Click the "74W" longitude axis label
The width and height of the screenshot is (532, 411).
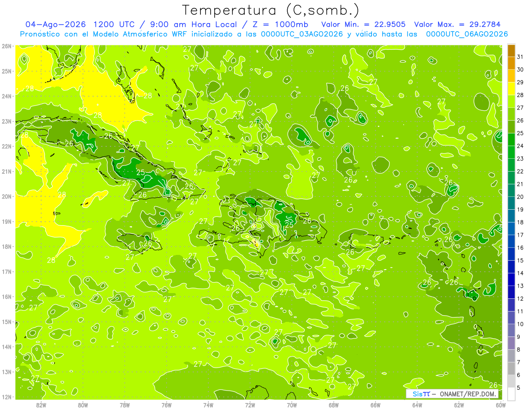coord(208,405)
